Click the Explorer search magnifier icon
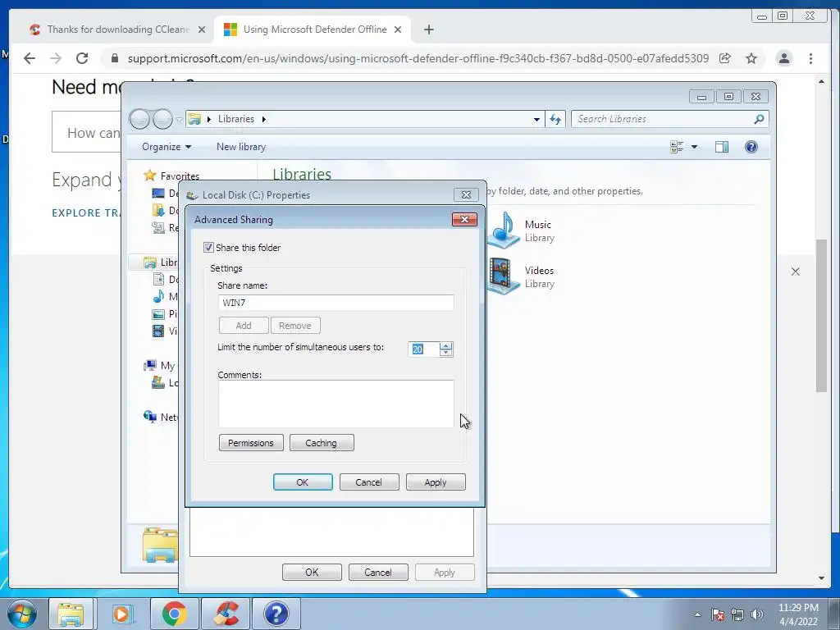Screen dimensions: 840x630 (759, 119)
